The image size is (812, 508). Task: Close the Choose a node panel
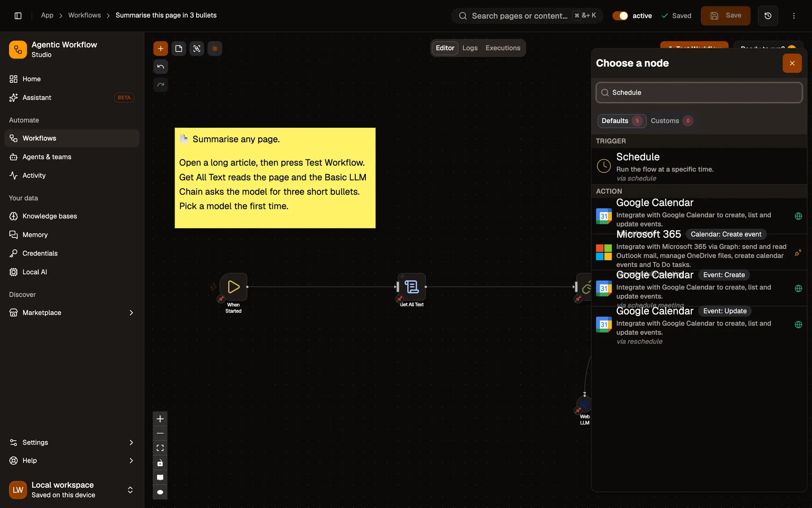tap(792, 63)
